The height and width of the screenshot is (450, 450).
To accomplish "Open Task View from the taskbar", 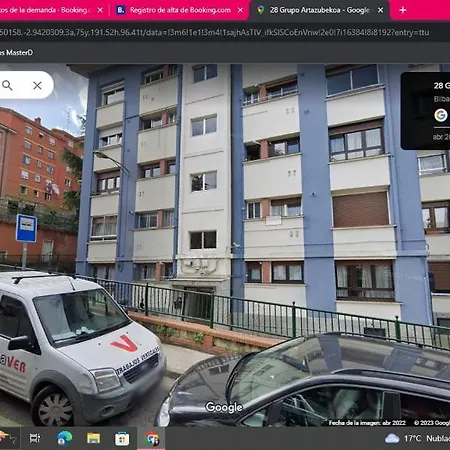I will (x=35, y=438).
